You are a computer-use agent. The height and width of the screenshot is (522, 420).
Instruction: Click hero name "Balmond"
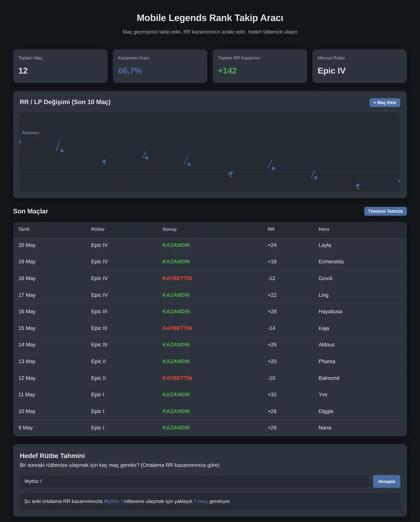(329, 378)
